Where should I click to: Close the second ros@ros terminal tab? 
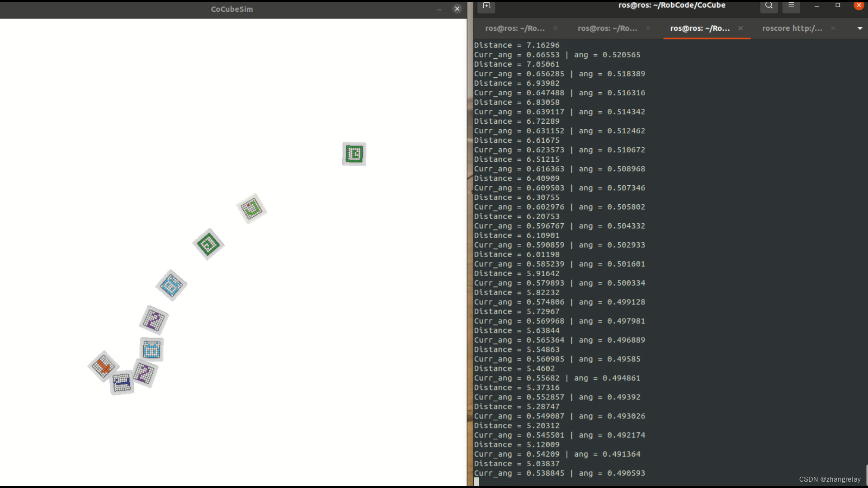[648, 28]
